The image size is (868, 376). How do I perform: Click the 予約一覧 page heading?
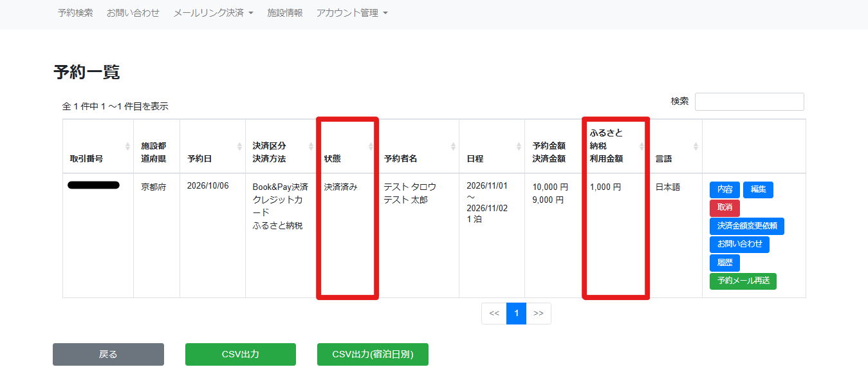tap(86, 72)
